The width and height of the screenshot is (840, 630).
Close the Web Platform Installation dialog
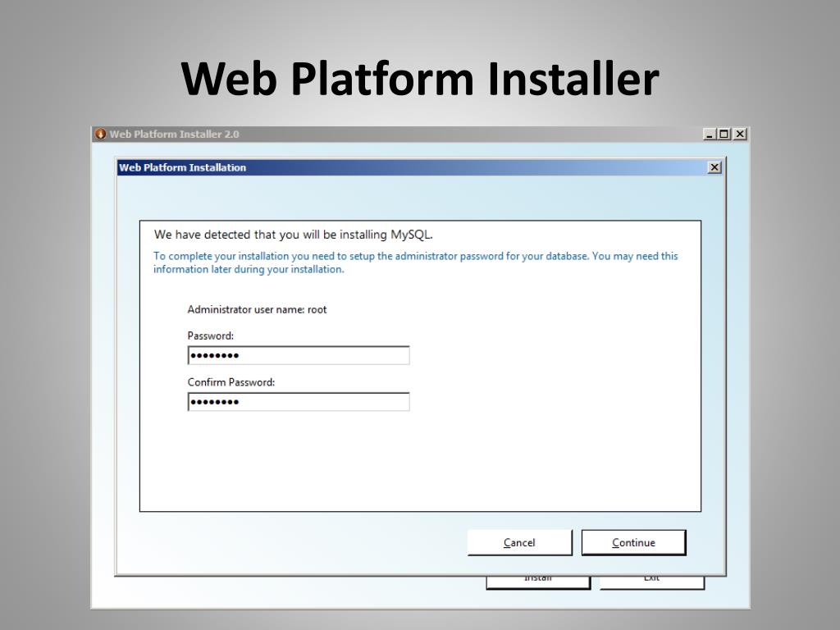[x=714, y=167]
